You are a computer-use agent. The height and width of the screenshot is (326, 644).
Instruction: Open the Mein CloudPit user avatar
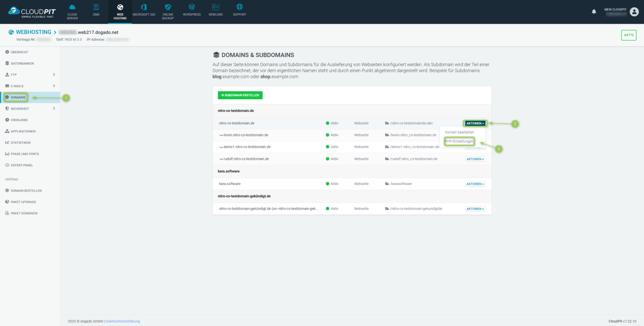pyautogui.click(x=634, y=12)
